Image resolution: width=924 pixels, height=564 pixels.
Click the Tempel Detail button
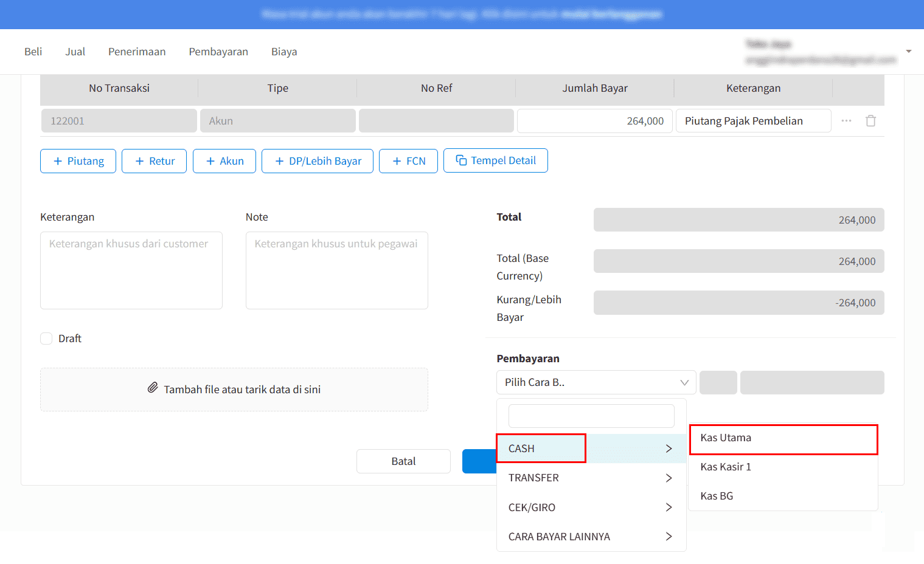coord(496,160)
